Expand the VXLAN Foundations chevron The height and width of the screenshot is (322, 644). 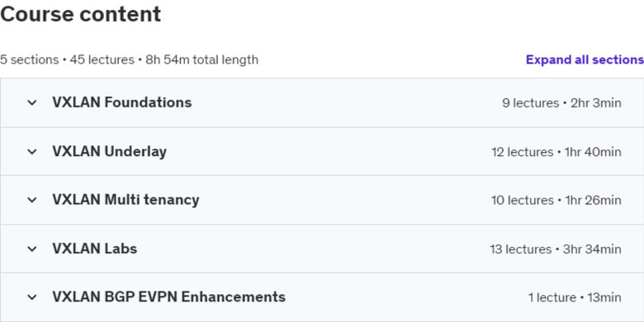click(32, 102)
